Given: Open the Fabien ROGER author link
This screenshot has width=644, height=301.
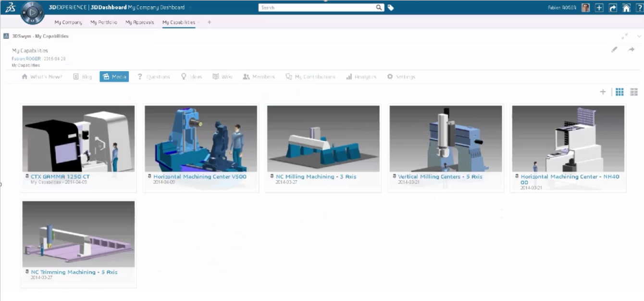Looking at the screenshot, I should [27, 59].
